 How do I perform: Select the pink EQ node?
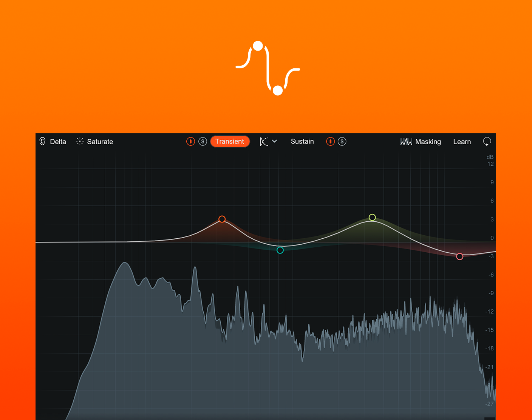[x=460, y=256]
